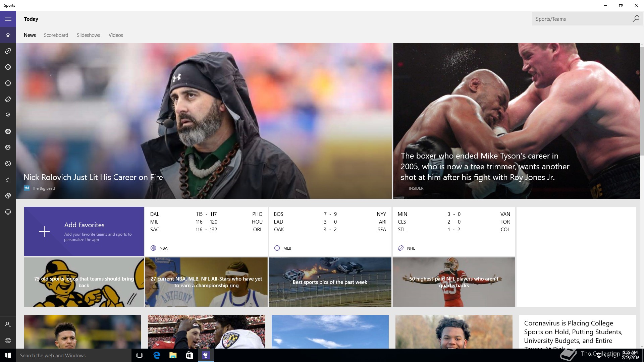Click the MIL 116 - 120 HOU score
This screenshot has height=362, width=644.
206,222
